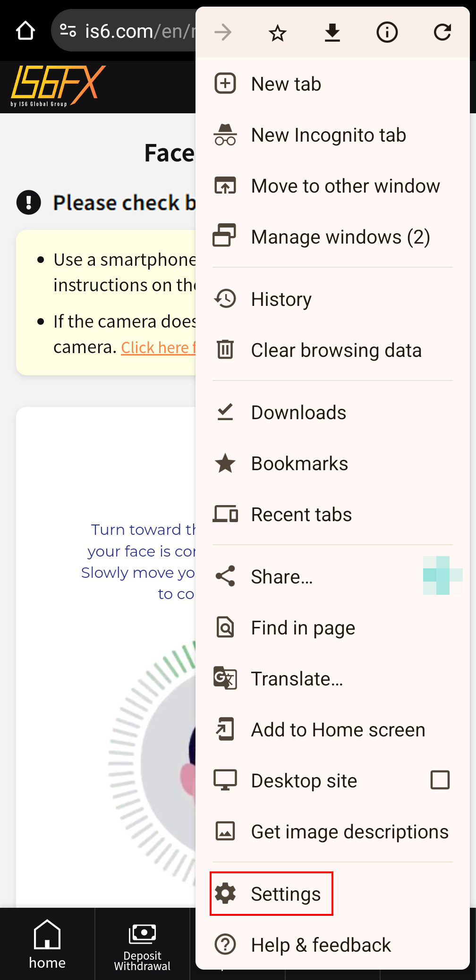476x980 pixels.
Task: Open History from the menu
Action: (x=332, y=299)
